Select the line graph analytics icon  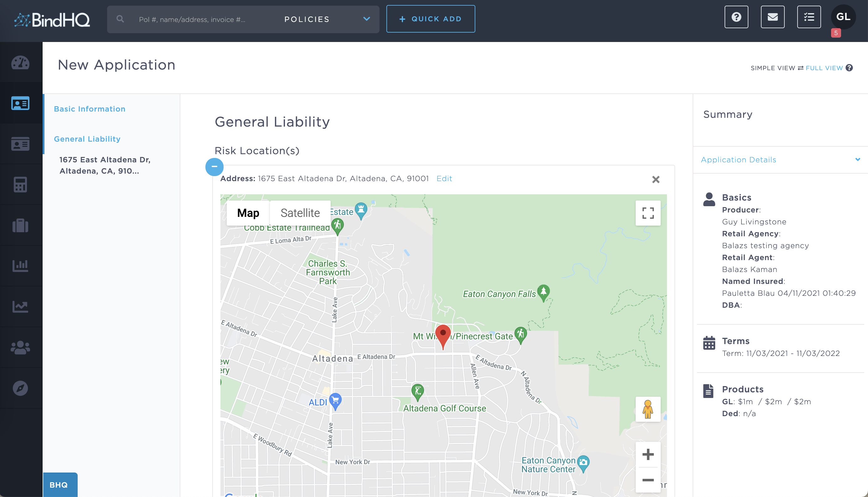tap(21, 306)
